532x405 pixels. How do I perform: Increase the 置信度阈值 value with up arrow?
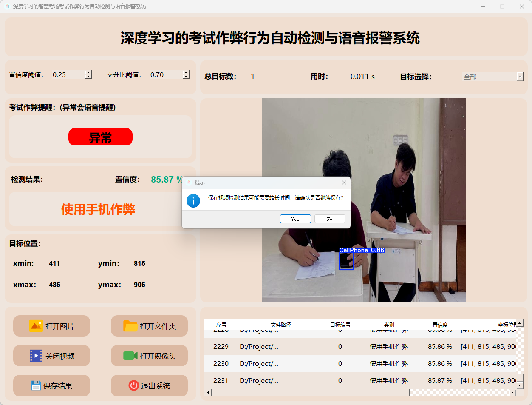[88, 72]
